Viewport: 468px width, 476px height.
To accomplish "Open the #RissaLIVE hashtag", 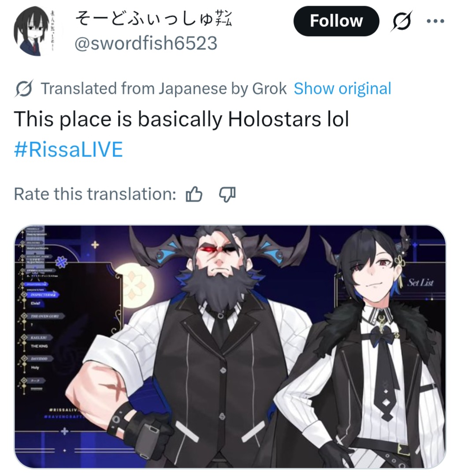I will point(69,150).
